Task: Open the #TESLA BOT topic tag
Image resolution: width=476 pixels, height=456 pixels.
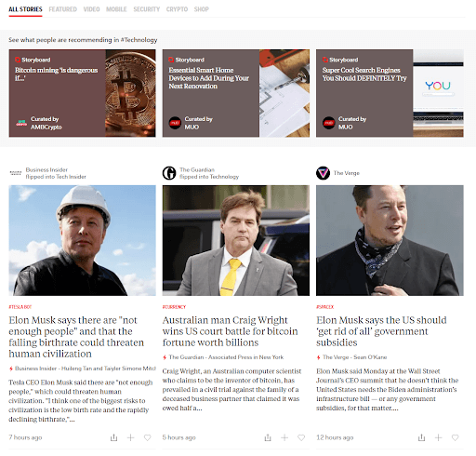Action: pos(20,307)
